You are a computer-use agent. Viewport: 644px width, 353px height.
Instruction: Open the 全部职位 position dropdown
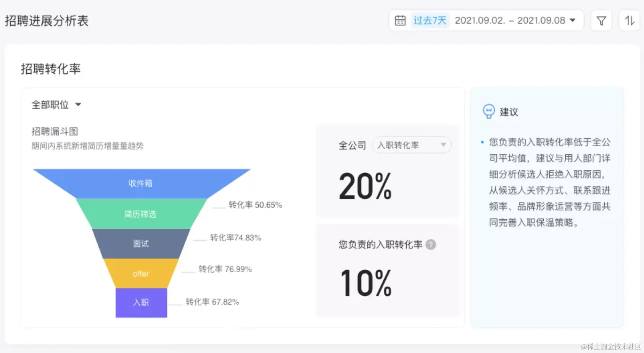tap(56, 105)
